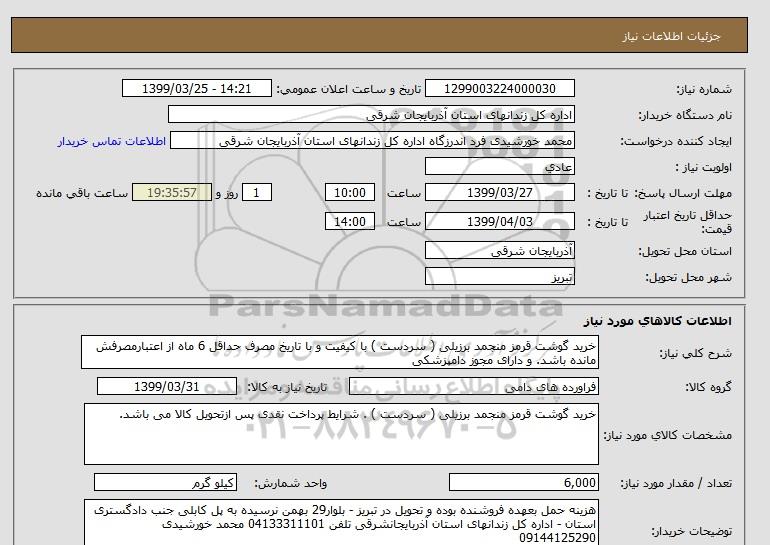Viewport: 770px width, 545px height.
Task: Click the unit of measure field کیلو گرم
Action: point(165,483)
